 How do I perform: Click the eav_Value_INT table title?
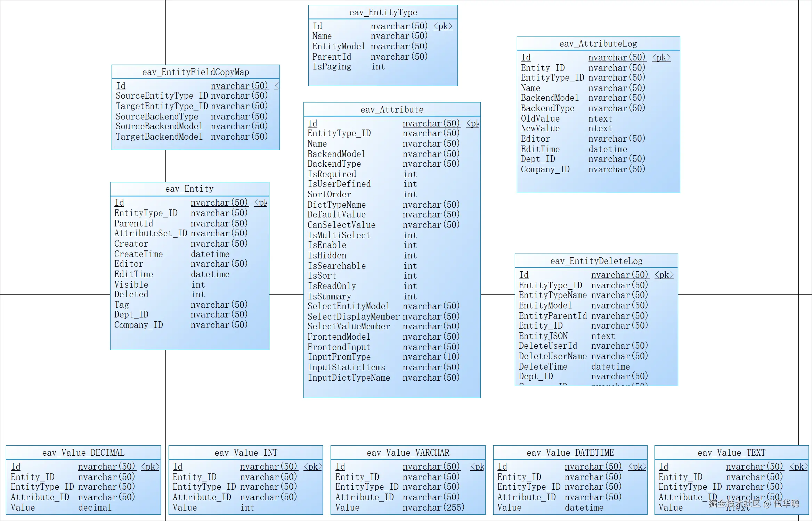click(245, 453)
